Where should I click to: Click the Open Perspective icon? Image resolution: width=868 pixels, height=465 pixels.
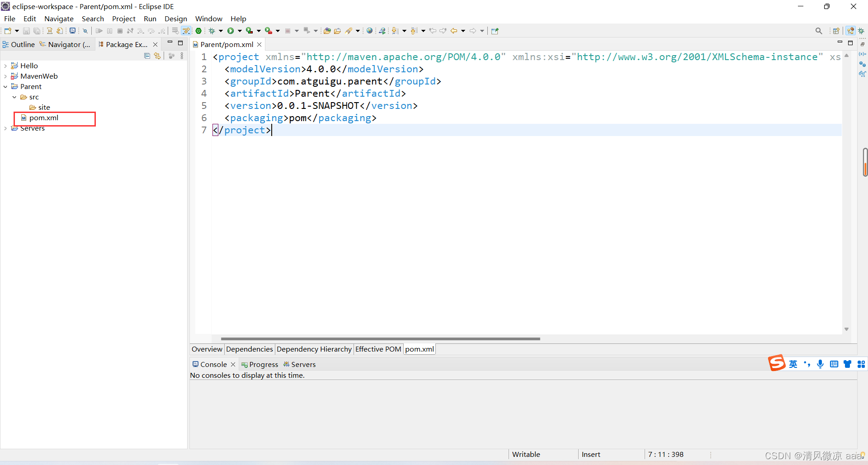pyautogui.click(x=836, y=31)
